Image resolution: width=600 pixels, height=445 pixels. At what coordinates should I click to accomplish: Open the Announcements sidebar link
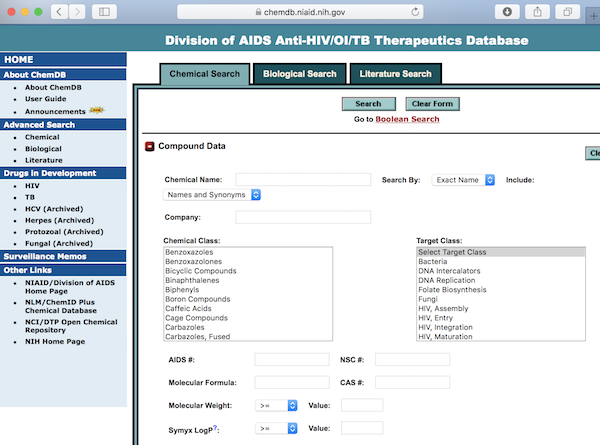[55, 111]
